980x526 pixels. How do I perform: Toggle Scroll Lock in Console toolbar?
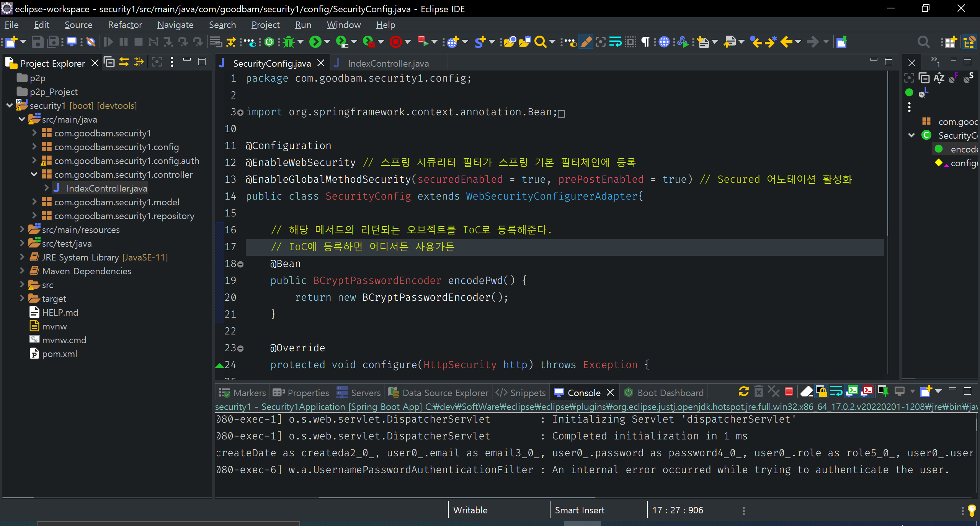click(x=821, y=392)
